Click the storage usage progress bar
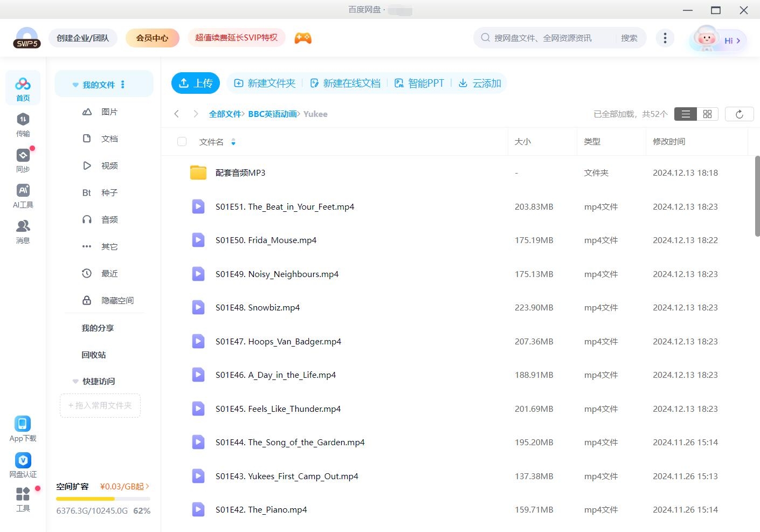 (x=102, y=499)
